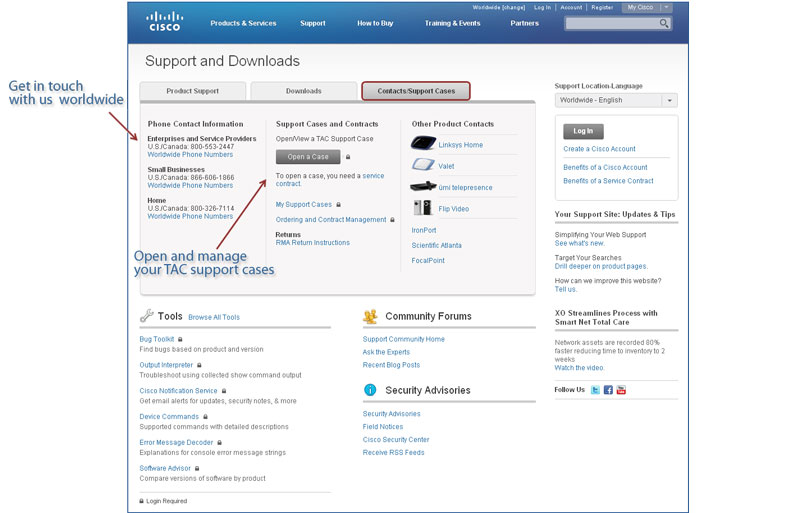The height and width of the screenshot is (513, 800).
Task: Open the IronPort link
Action: coord(424,230)
